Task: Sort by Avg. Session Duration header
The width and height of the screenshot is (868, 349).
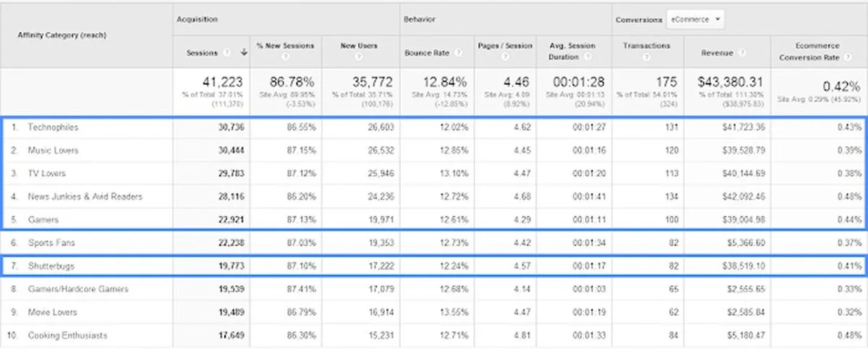Action: point(574,51)
